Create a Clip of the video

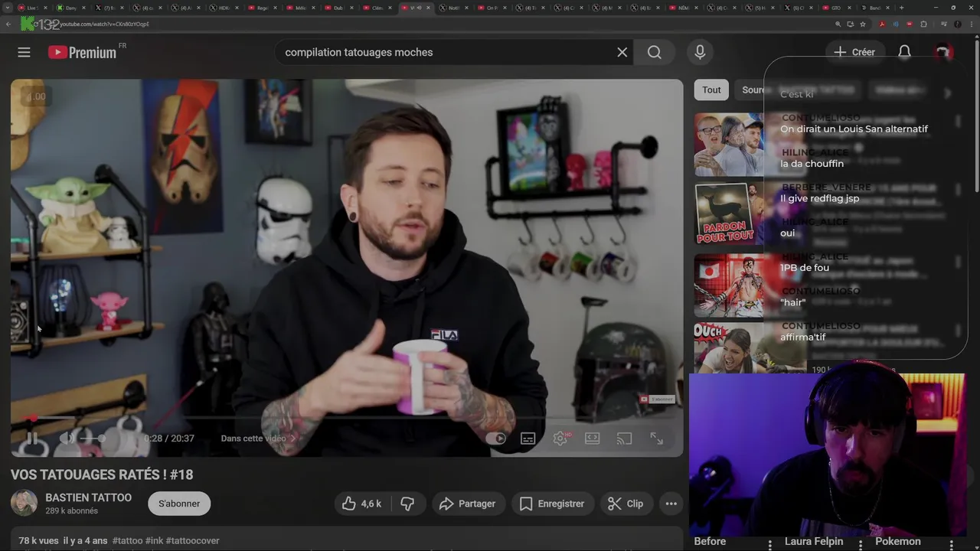coord(626,504)
